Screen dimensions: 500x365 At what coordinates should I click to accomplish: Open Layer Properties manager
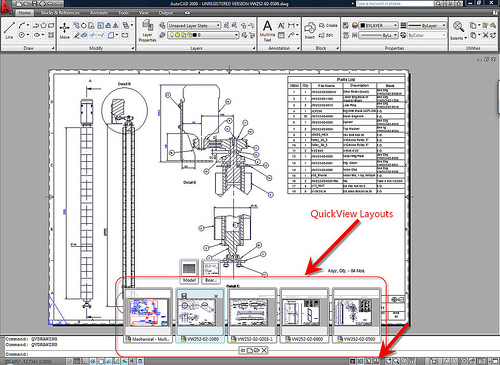pos(147,31)
